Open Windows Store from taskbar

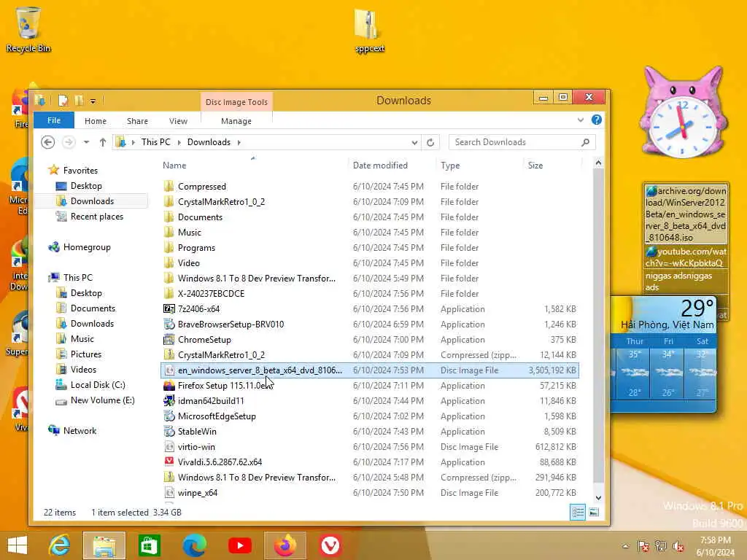149,545
